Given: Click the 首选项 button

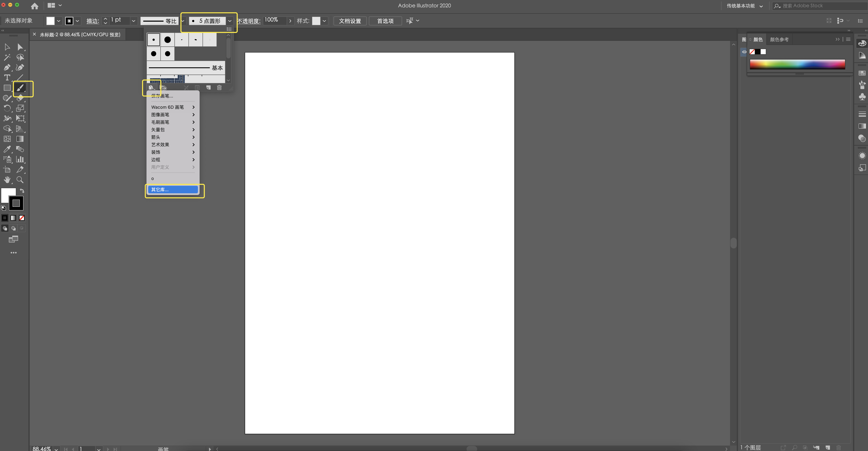Looking at the screenshot, I should (385, 21).
